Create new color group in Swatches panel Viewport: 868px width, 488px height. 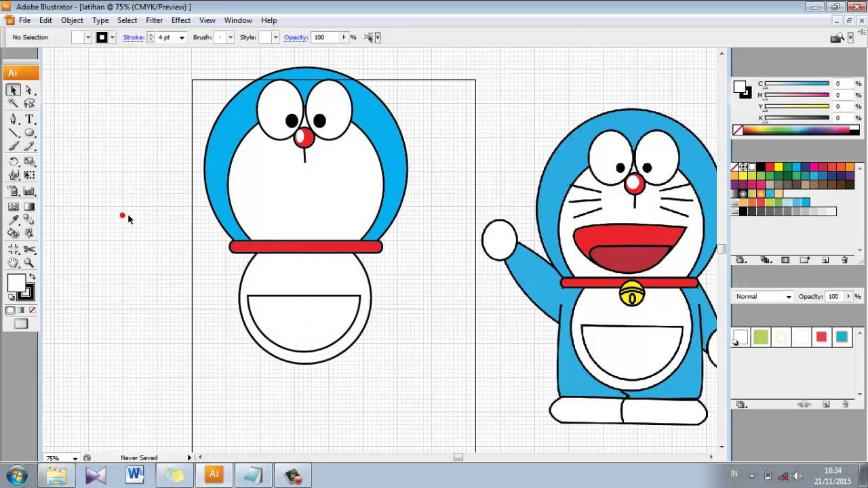coord(805,260)
